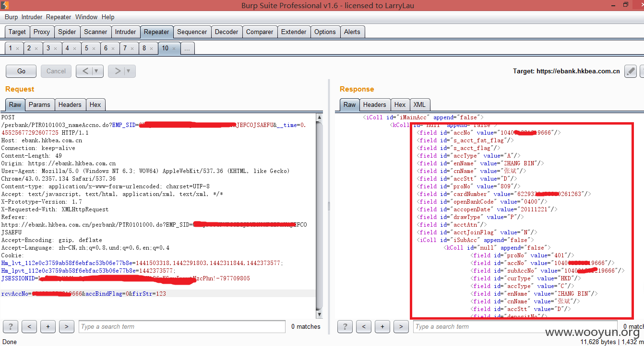This screenshot has width=644, height=346.
Task: Switch to the Comparer tab
Action: [x=260, y=32]
